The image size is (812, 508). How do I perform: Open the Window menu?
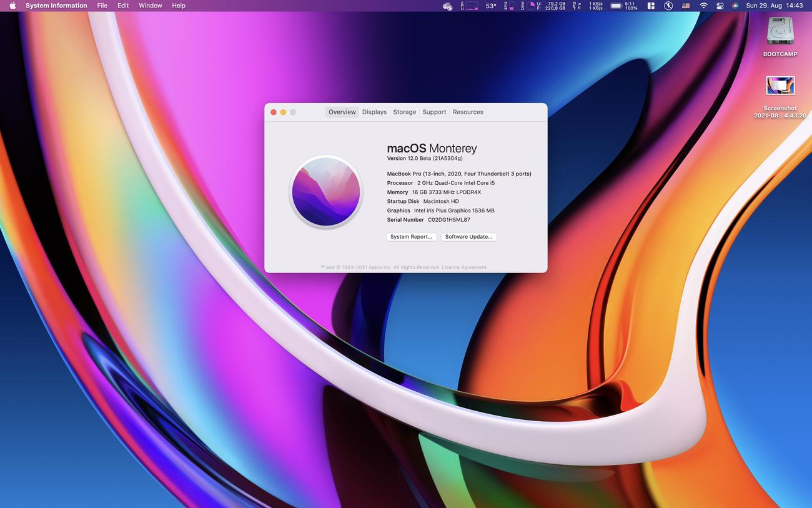pyautogui.click(x=151, y=6)
